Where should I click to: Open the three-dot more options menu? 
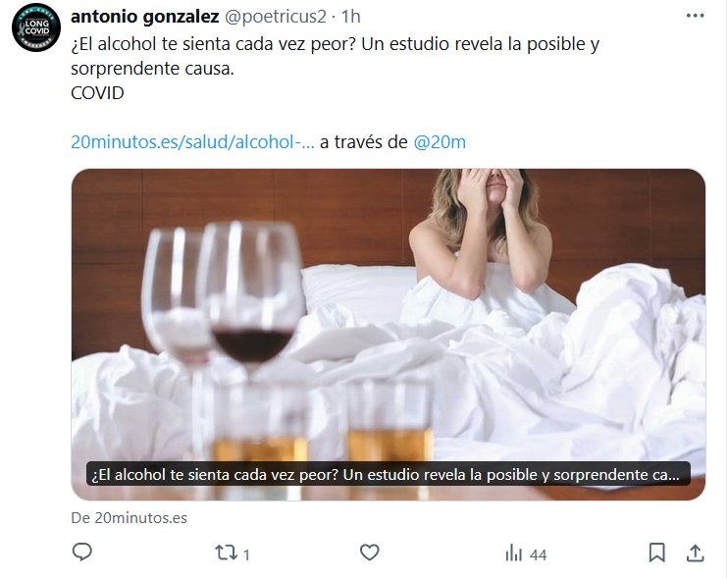pos(695,16)
